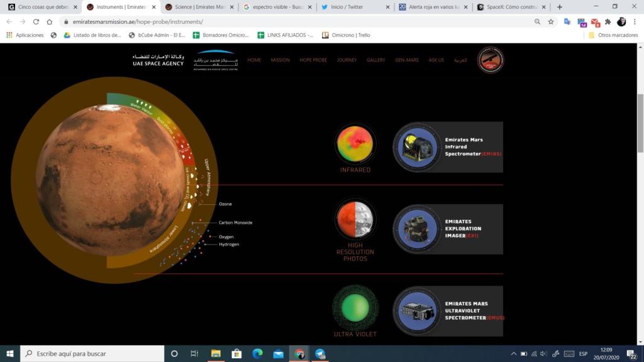Click the Windows taskbar search box
The height and width of the screenshot is (362, 644).
point(92,353)
